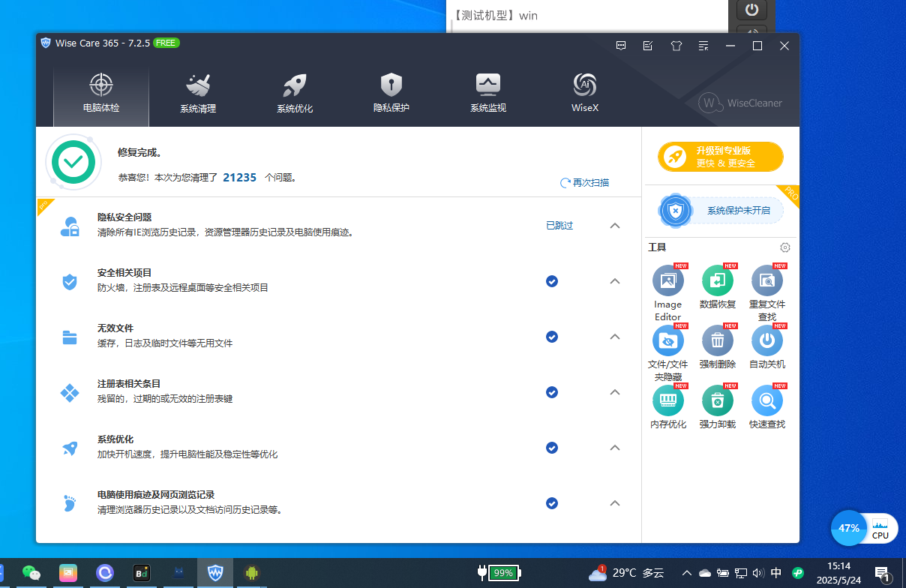The height and width of the screenshot is (588, 906).
Task: Click the green completed checkmark circle
Action: click(x=73, y=160)
